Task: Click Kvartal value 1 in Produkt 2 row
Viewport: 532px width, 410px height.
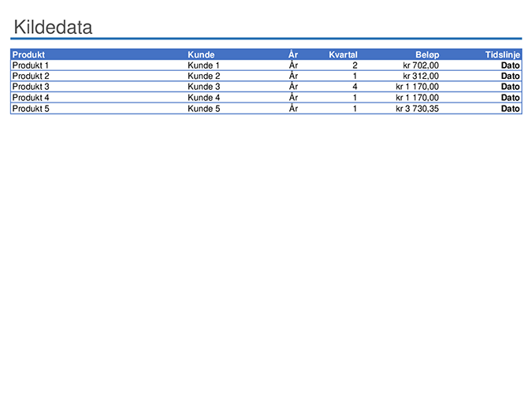Action: [x=355, y=76]
